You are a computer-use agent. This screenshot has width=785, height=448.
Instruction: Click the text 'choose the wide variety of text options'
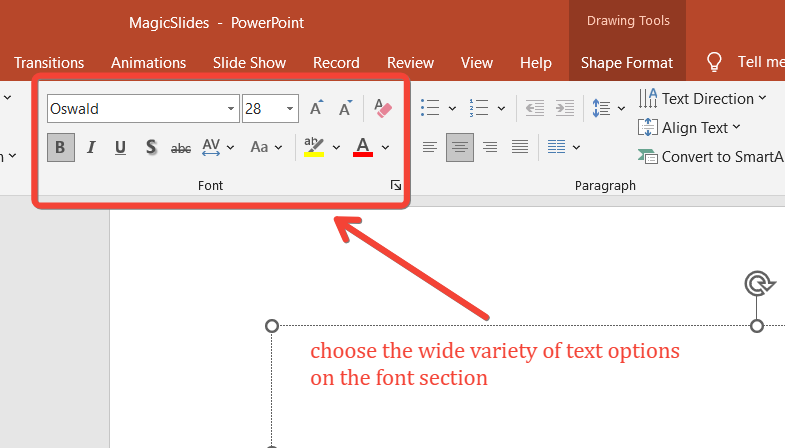(x=495, y=350)
